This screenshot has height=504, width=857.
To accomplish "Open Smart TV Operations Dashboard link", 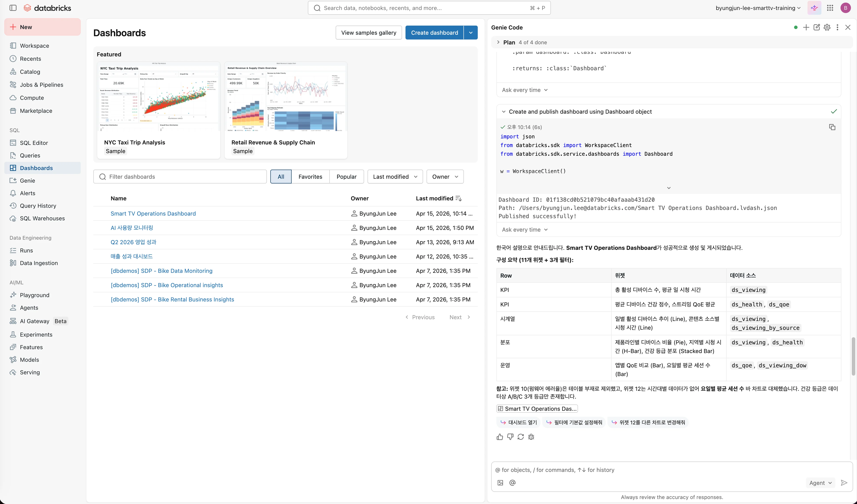I will (x=153, y=213).
